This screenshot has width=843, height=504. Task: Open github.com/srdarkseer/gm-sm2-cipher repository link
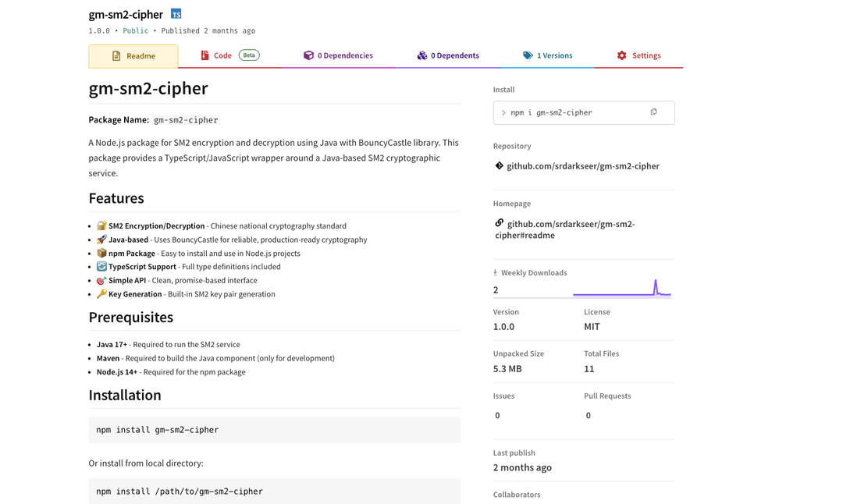583,166
